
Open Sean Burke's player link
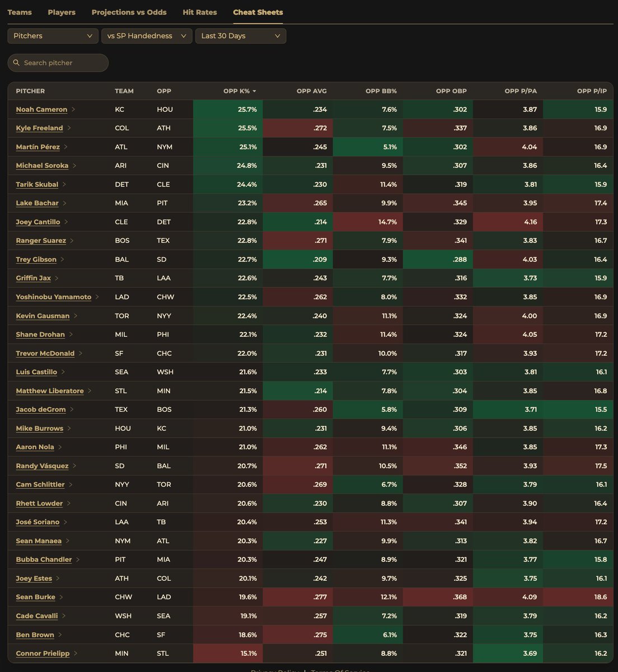tap(35, 597)
